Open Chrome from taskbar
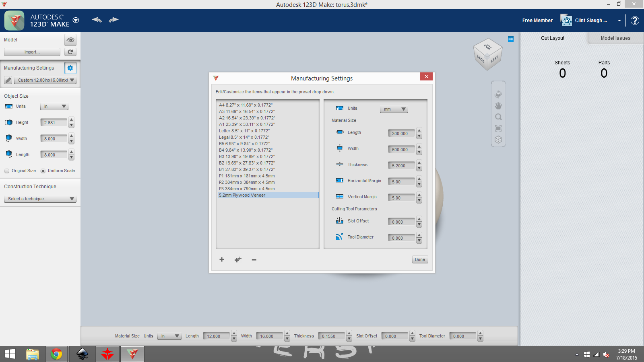This screenshot has height=362, width=644. tap(56, 354)
